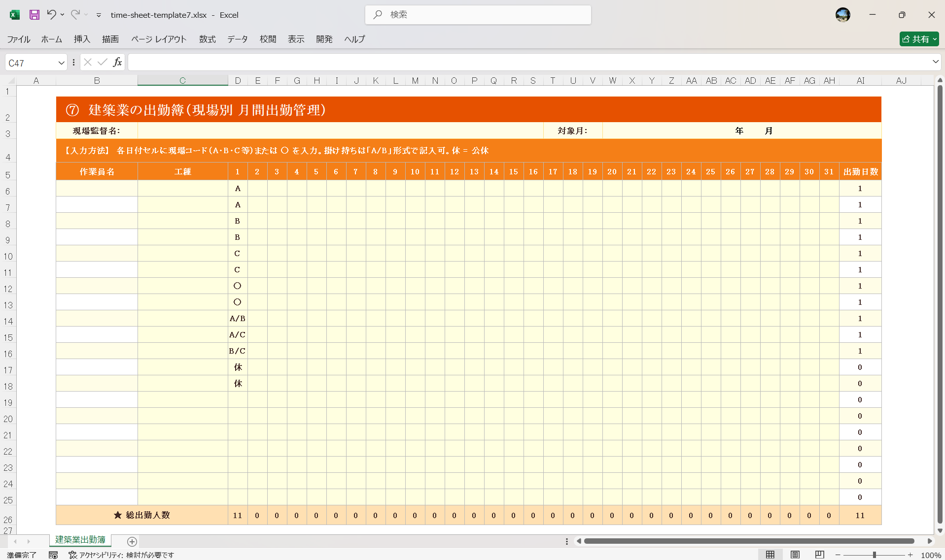Click the 検索 search box
Image resolution: width=945 pixels, height=560 pixels.
tap(478, 15)
